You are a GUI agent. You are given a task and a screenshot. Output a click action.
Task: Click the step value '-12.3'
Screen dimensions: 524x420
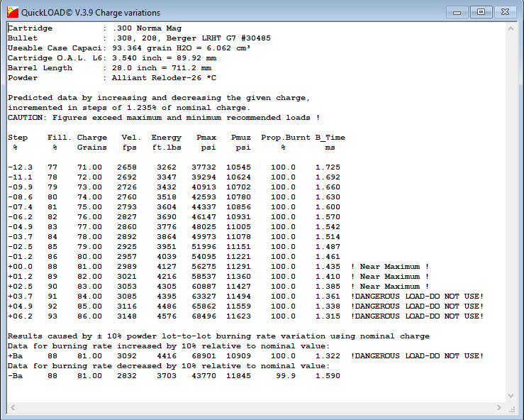tap(20, 167)
